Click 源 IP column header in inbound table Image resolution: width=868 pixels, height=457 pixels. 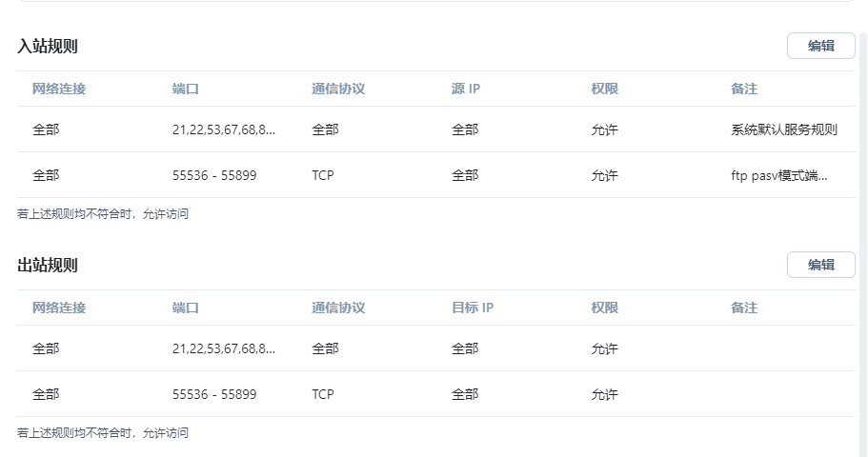[x=466, y=89]
